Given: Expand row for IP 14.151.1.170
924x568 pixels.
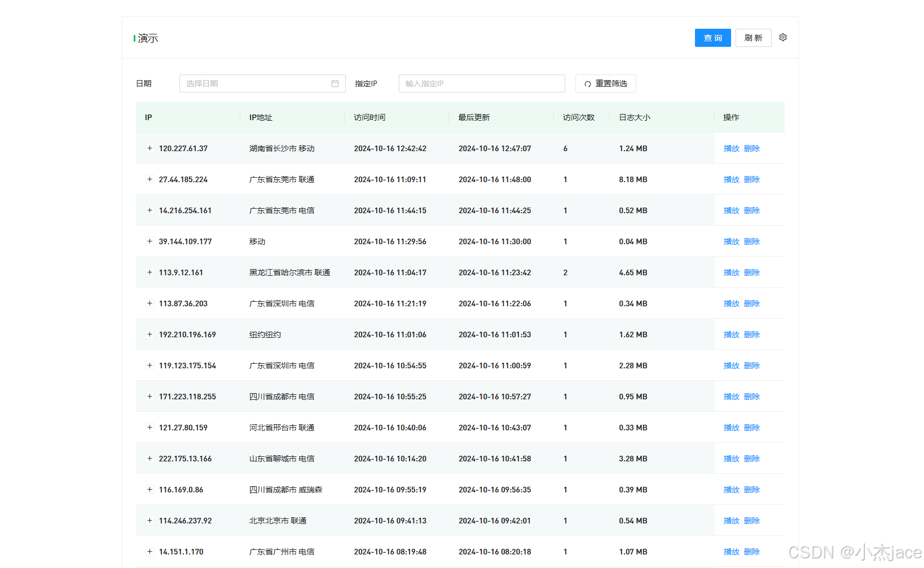Looking at the screenshot, I should [149, 552].
